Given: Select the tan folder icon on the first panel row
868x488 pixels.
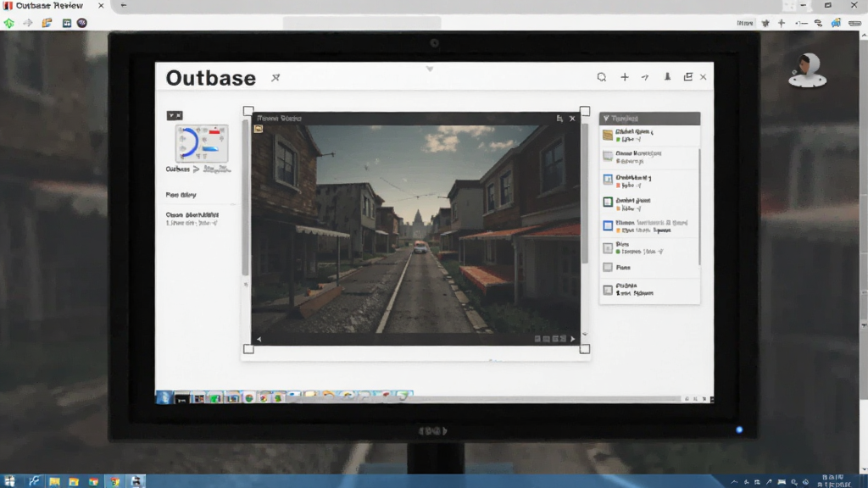Looking at the screenshot, I should pyautogui.click(x=608, y=135).
